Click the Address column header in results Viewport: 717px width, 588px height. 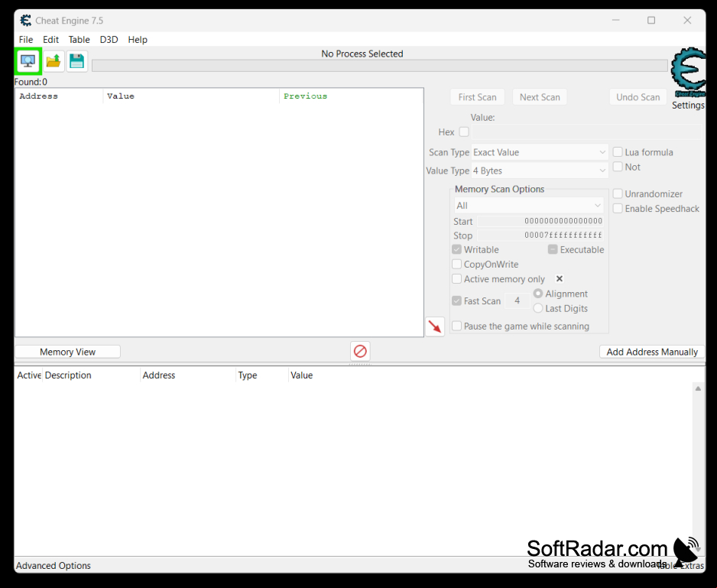pos(59,96)
